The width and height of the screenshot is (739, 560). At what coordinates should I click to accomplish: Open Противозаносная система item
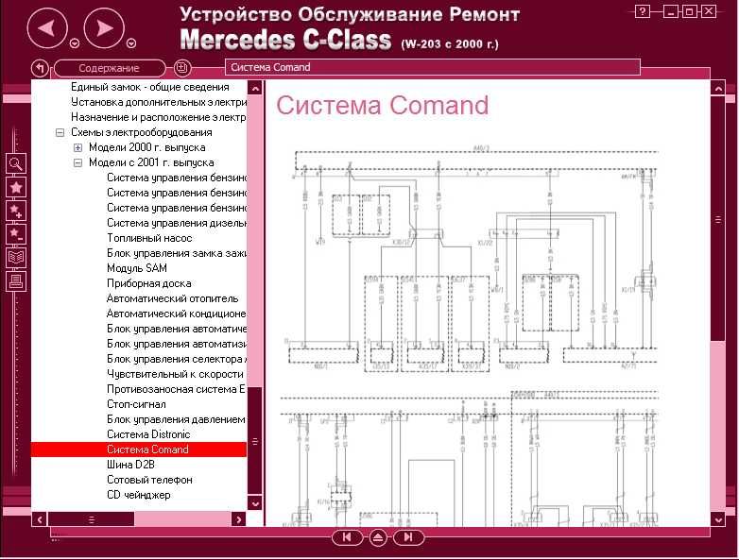pos(177,389)
